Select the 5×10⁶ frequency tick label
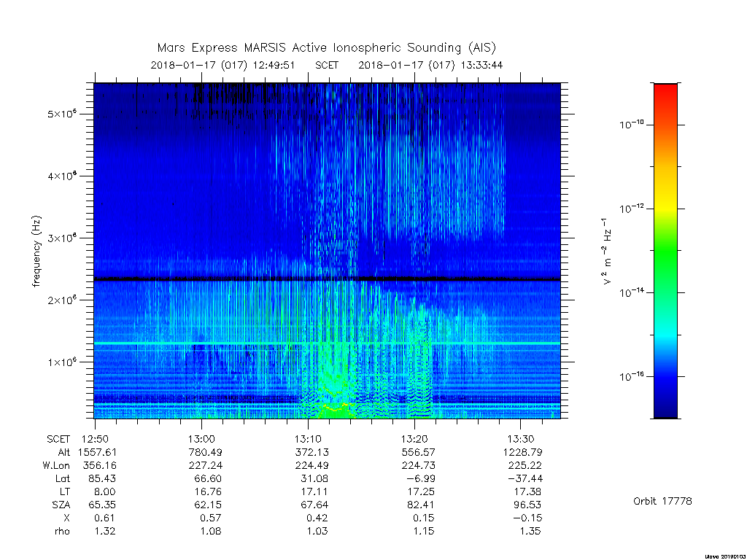The width and height of the screenshot is (747, 560). tap(62, 114)
